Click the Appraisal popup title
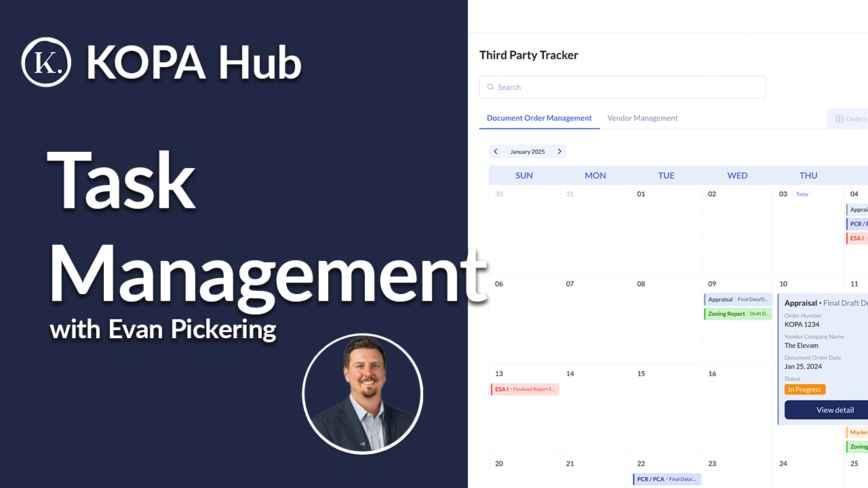868x488 pixels. point(801,303)
